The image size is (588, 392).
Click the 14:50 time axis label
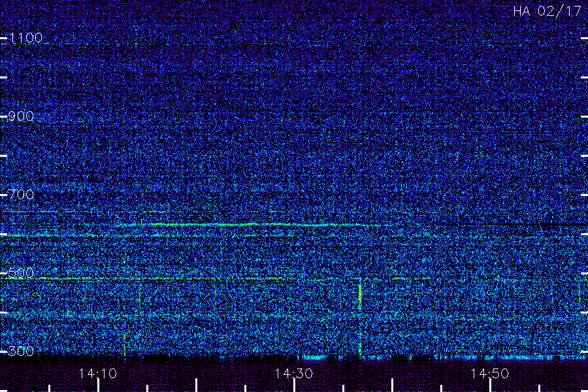click(x=490, y=374)
